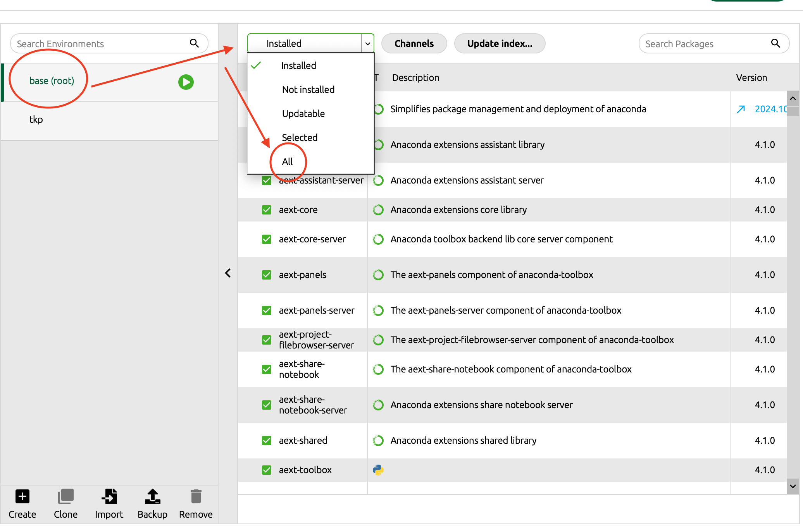The width and height of the screenshot is (803, 532).
Task: Click the Clone environment icon
Action: (65, 496)
